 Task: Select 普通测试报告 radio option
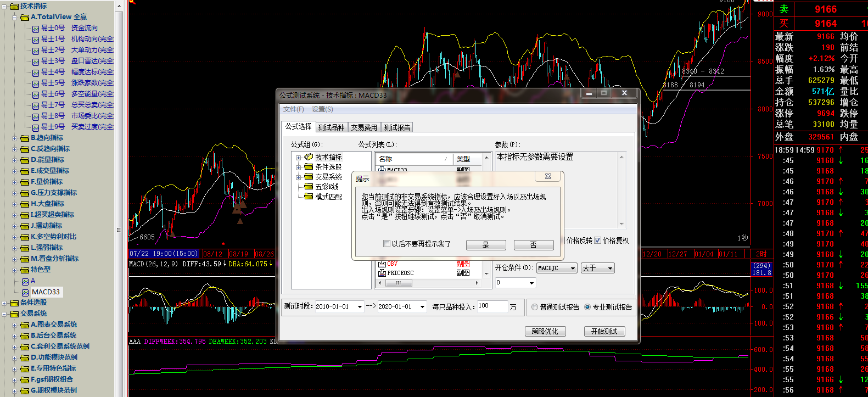(535, 307)
